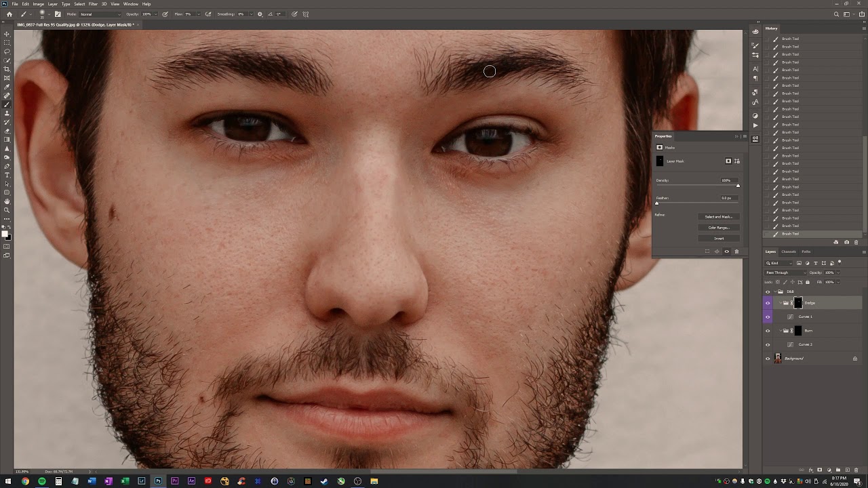Open the brush Mode dropdown

[x=100, y=14]
